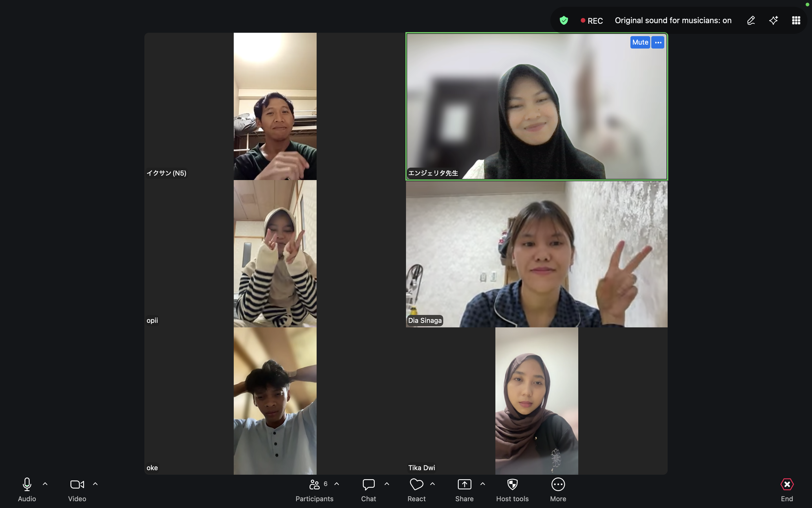
Task: Click the End meeting button
Action: [787, 490]
